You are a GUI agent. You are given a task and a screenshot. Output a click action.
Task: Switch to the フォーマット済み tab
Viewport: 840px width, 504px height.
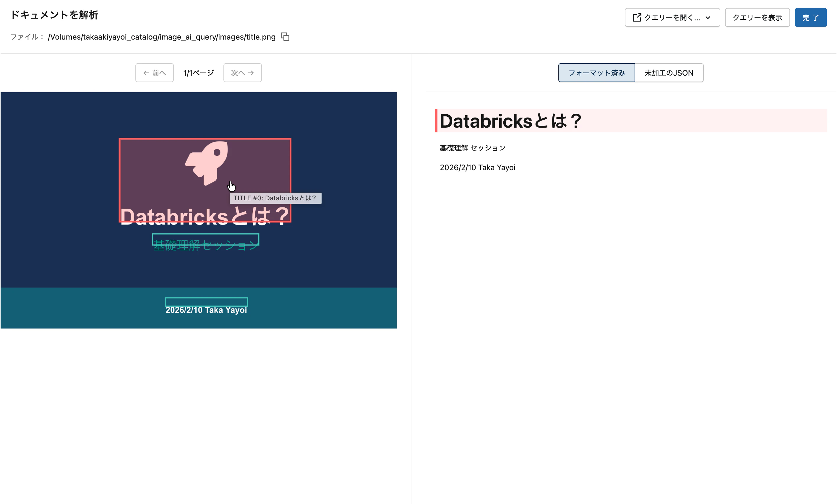point(596,73)
